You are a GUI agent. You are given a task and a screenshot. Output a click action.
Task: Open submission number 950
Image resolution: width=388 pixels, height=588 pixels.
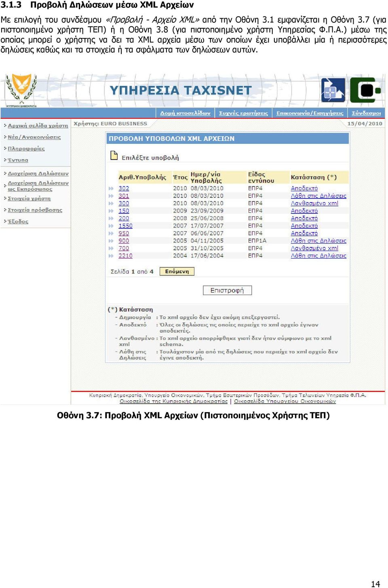click(x=124, y=233)
